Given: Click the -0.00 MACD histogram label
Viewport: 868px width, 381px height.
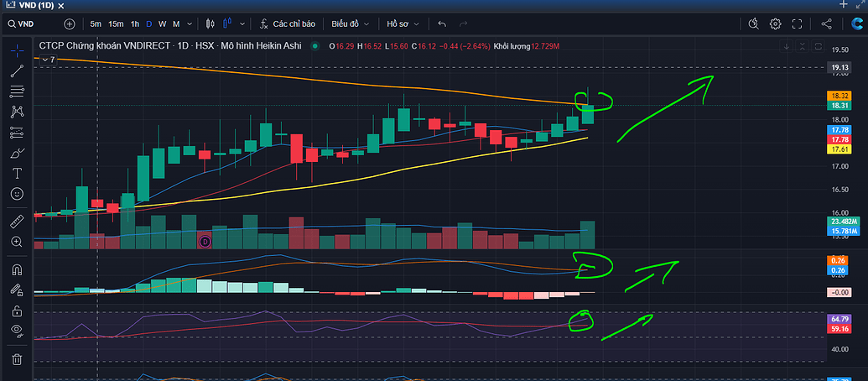Looking at the screenshot, I should [x=841, y=292].
